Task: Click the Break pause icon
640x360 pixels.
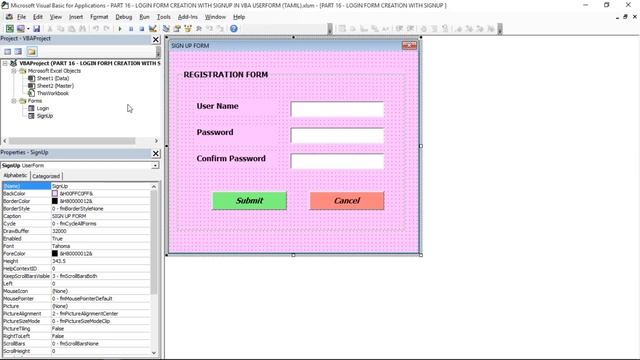Action: pos(131,29)
